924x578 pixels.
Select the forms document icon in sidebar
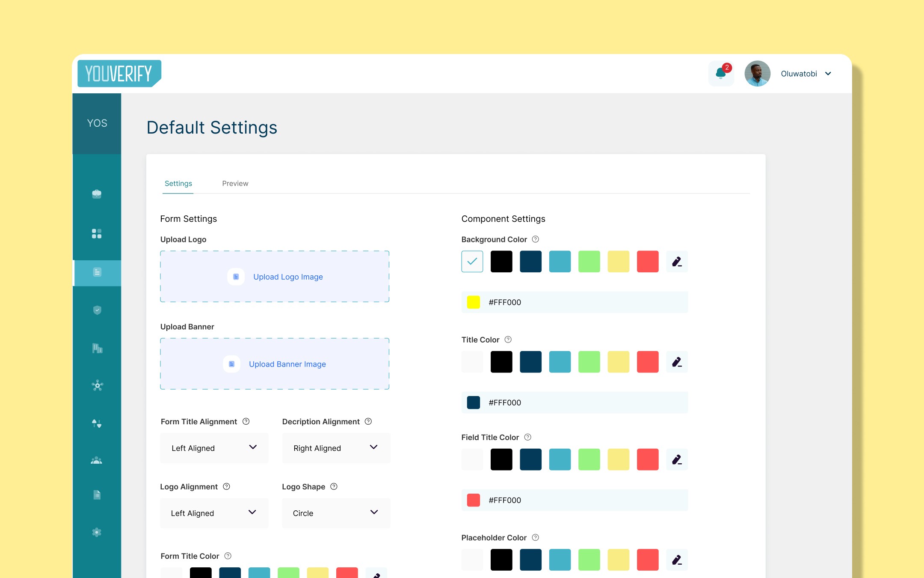tap(97, 272)
